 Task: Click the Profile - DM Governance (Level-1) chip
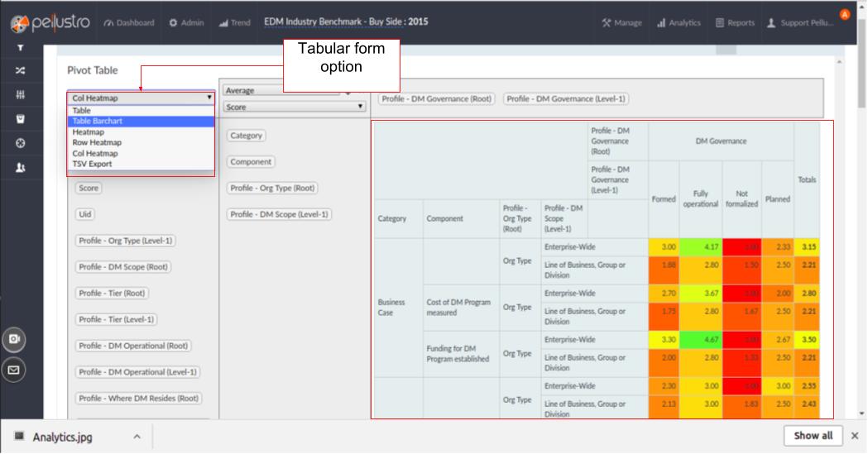point(566,98)
